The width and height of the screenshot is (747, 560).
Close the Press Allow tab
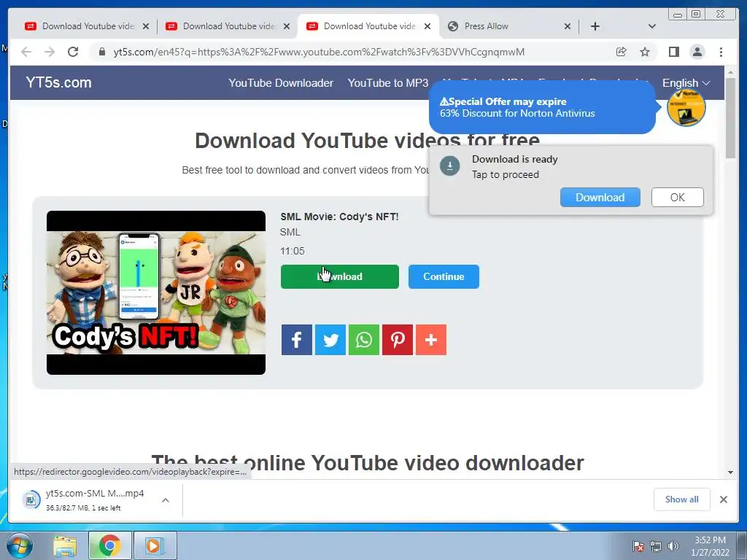(568, 26)
